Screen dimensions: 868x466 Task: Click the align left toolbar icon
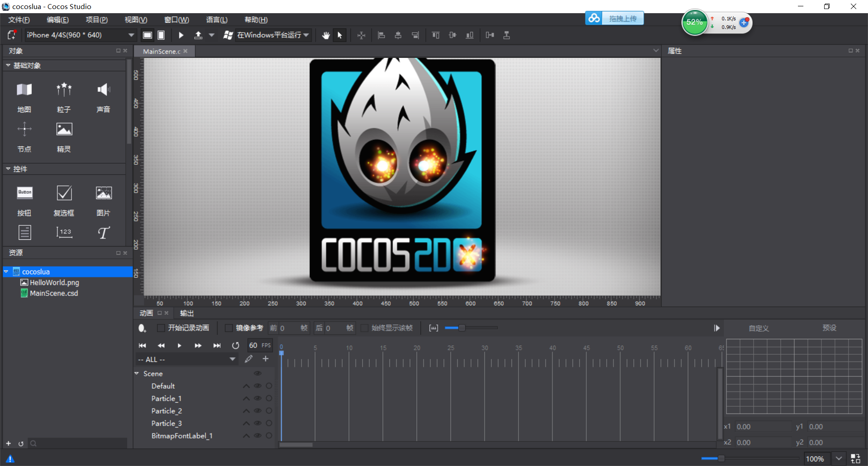pyautogui.click(x=381, y=35)
